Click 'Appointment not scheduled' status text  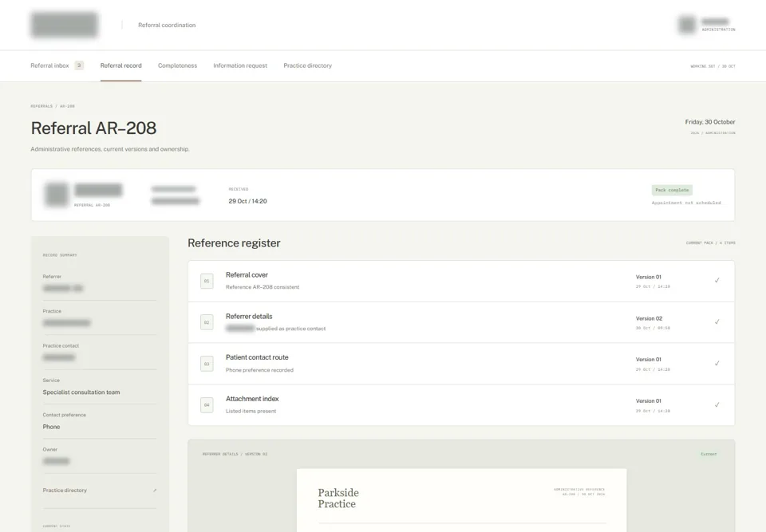[x=686, y=203]
